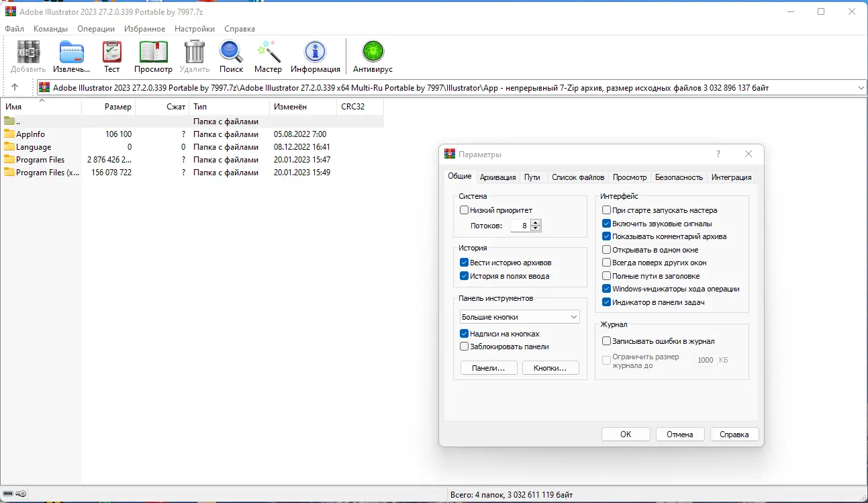
Task: Click the Отмена button
Action: point(680,435)
